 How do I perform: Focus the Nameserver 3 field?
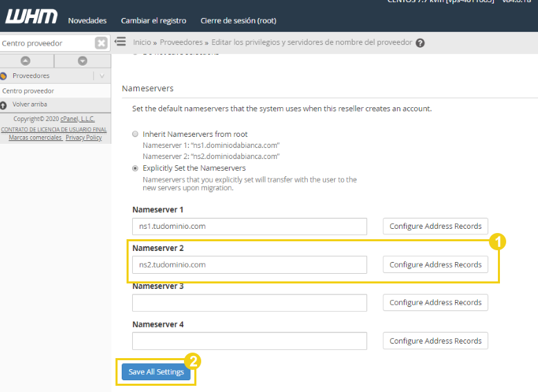click(250, 303)
